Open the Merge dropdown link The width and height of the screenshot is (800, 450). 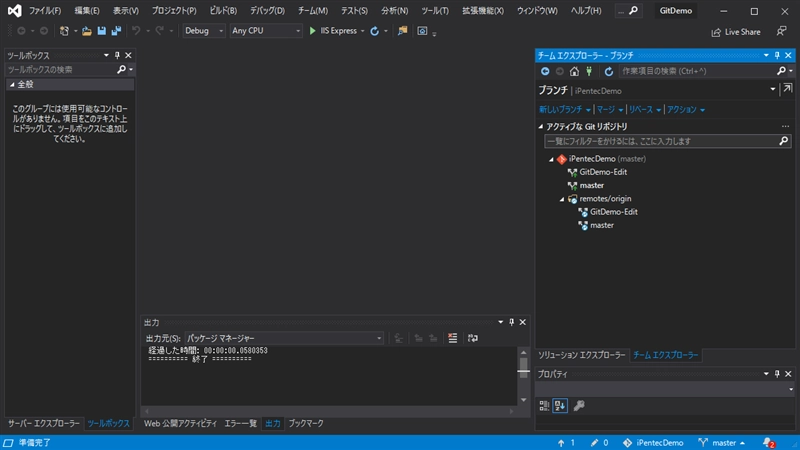(x=610, y=110)
